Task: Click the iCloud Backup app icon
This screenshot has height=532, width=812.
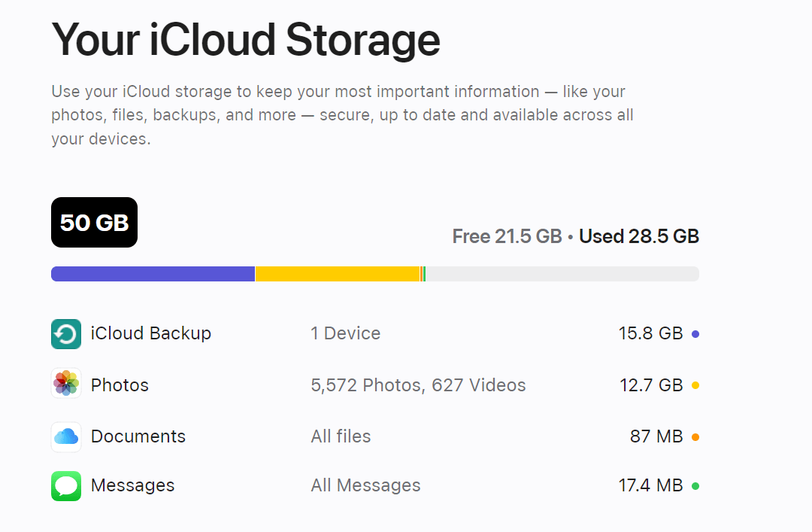Action: click(x=65, y=333)
